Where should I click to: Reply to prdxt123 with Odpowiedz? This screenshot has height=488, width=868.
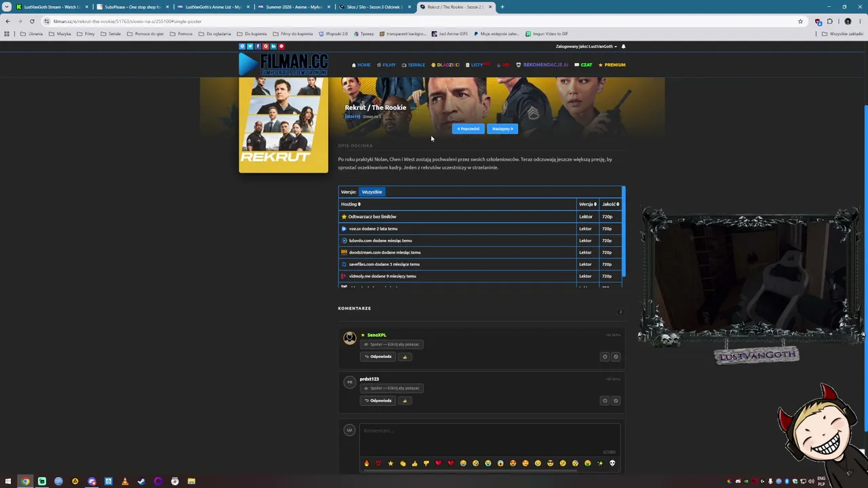point(378,401)
